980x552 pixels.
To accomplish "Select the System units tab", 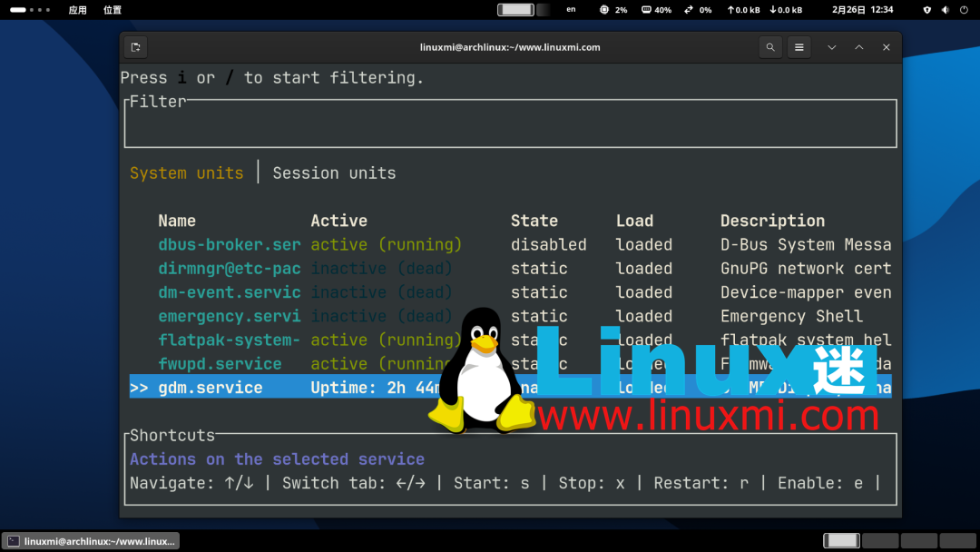I will 187,172.
